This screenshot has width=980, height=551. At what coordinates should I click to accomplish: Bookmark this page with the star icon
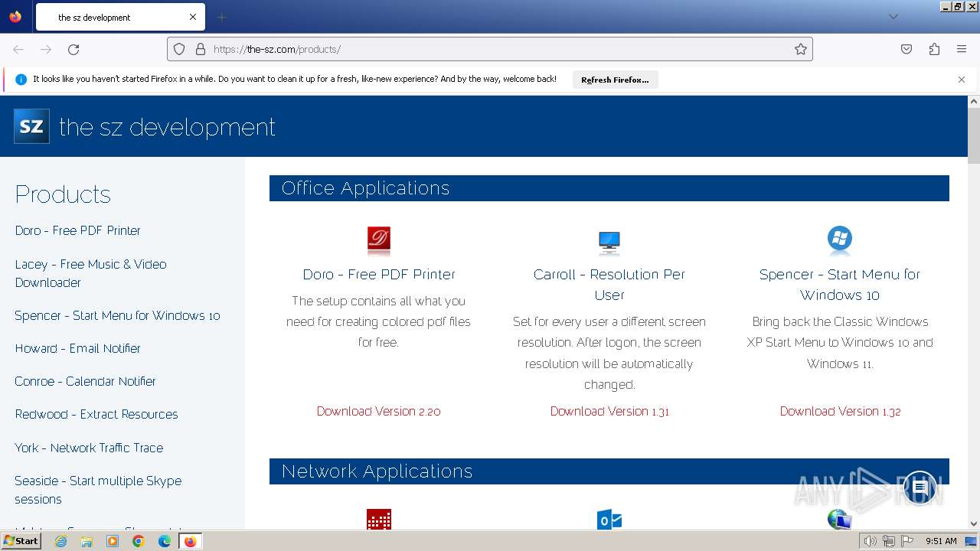pos(801,49)
